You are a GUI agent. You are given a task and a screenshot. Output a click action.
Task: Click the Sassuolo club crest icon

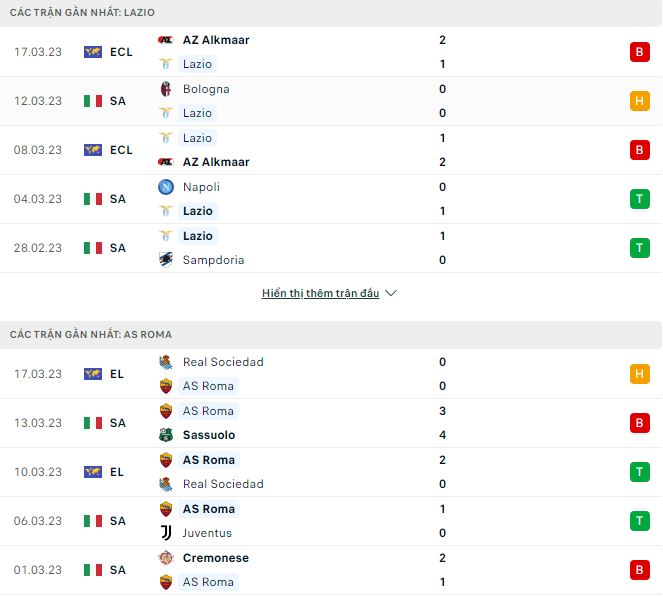point(166,435)
